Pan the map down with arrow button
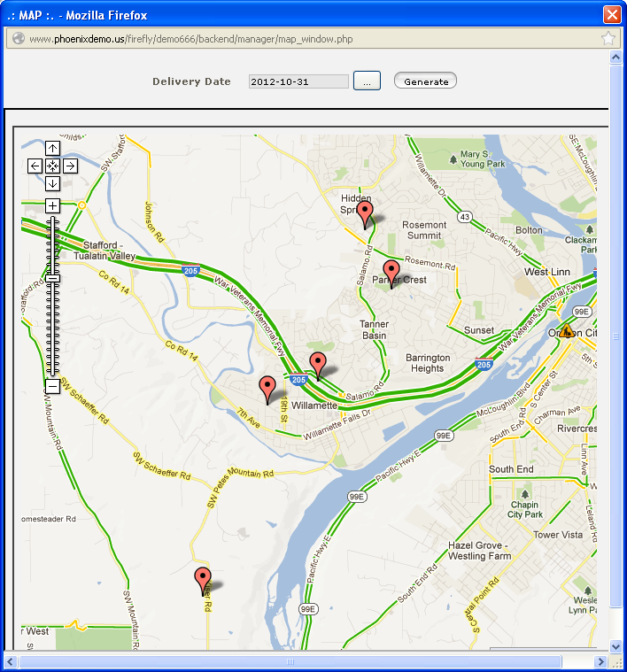Image resolution: width=627 pixels, height=672 pixels. point(53,183)
